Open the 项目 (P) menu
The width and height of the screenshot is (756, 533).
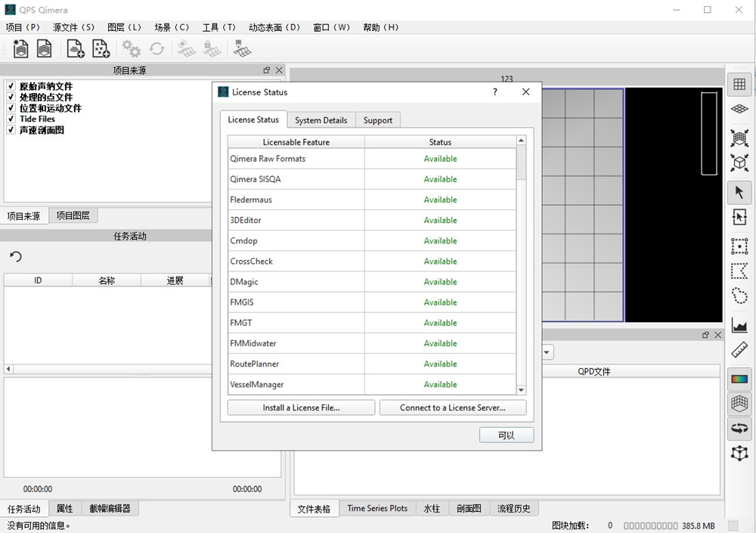(23, 27)
